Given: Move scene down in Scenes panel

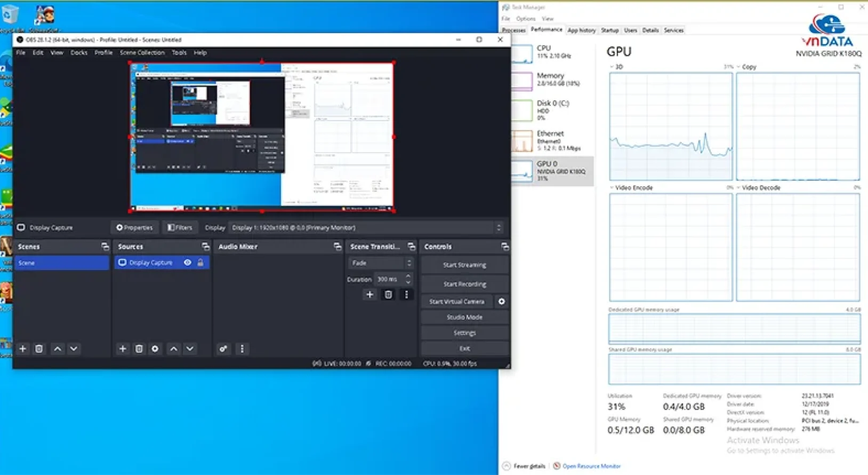Looking at the screenshot, I should [x=74, y=349].
